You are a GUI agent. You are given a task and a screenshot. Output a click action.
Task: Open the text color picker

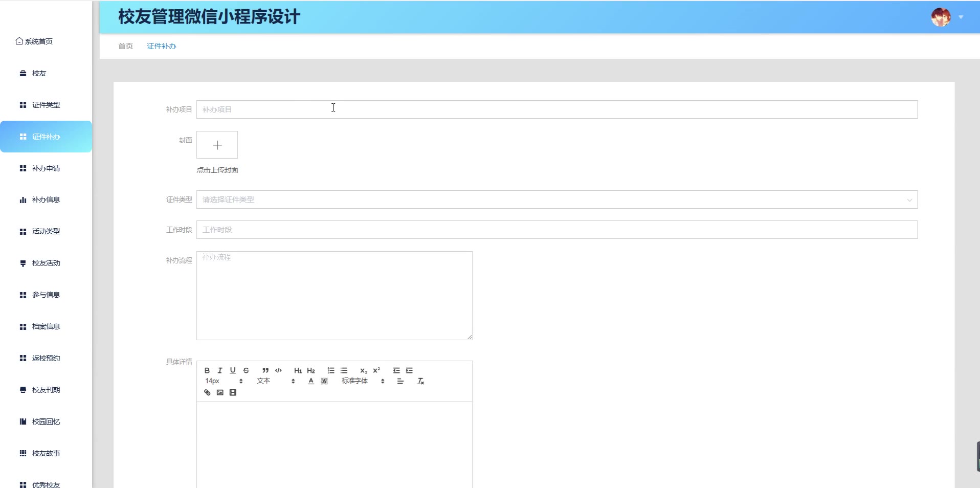(311, 381)
